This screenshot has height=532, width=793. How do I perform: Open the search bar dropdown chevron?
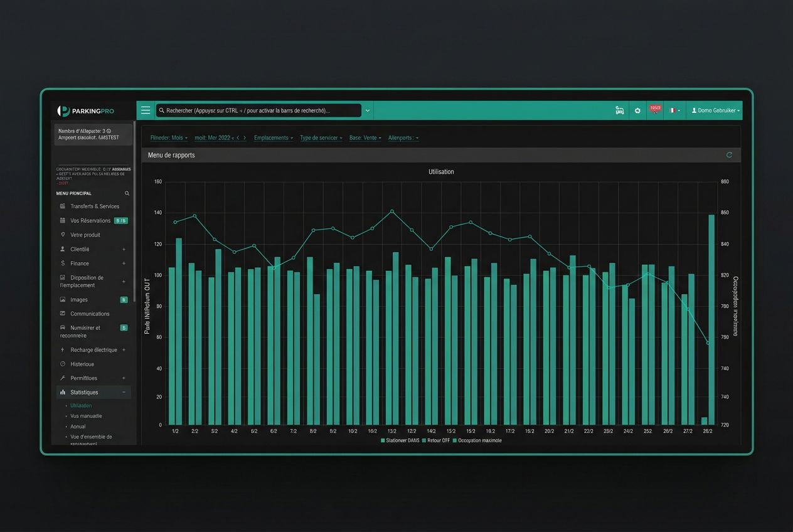(x=368, y=110)
